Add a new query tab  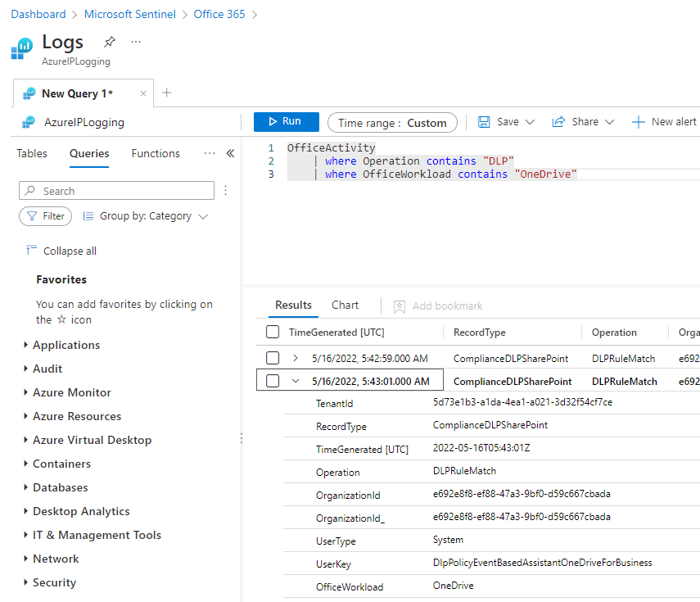(x=167, y=93)
